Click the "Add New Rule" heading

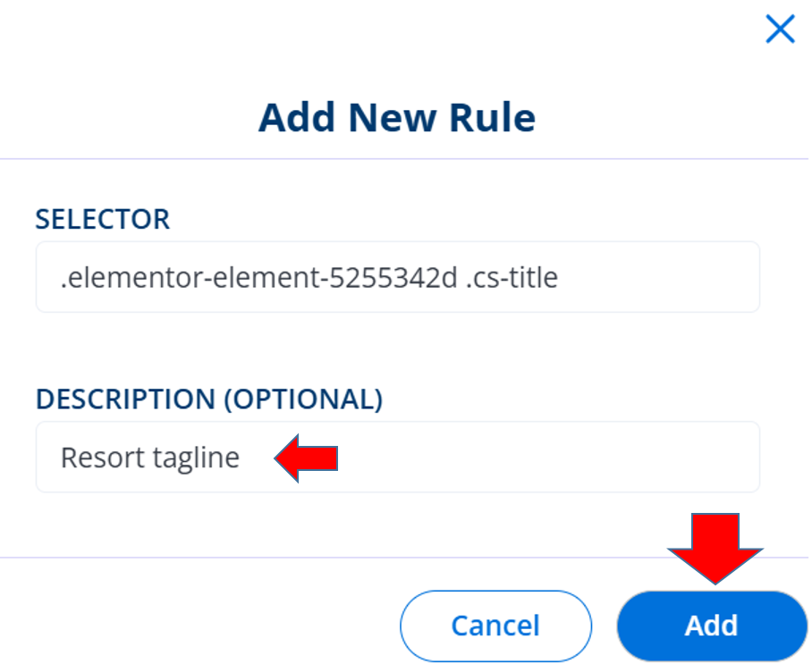[397, 118]
